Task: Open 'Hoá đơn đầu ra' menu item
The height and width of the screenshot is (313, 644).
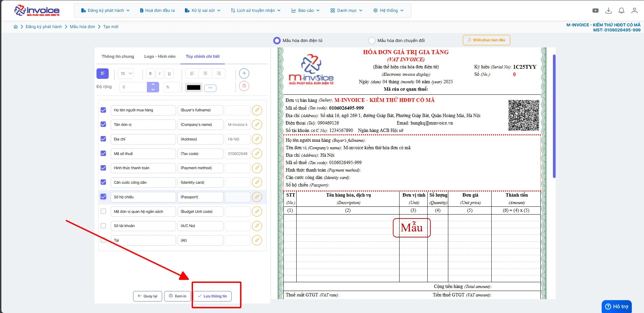Action: coord(157,10)
